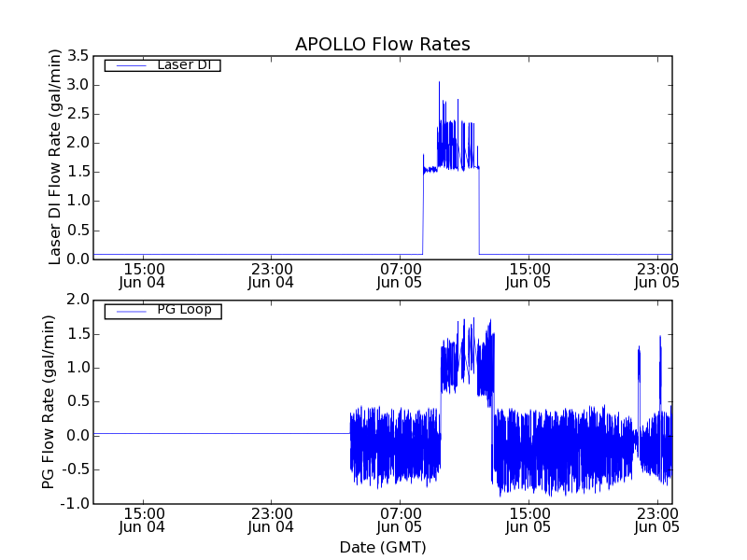Click the "APOLLO Flow Rates" chart title
The height and width of the screenshot is (560, 747).
(382, 44)
